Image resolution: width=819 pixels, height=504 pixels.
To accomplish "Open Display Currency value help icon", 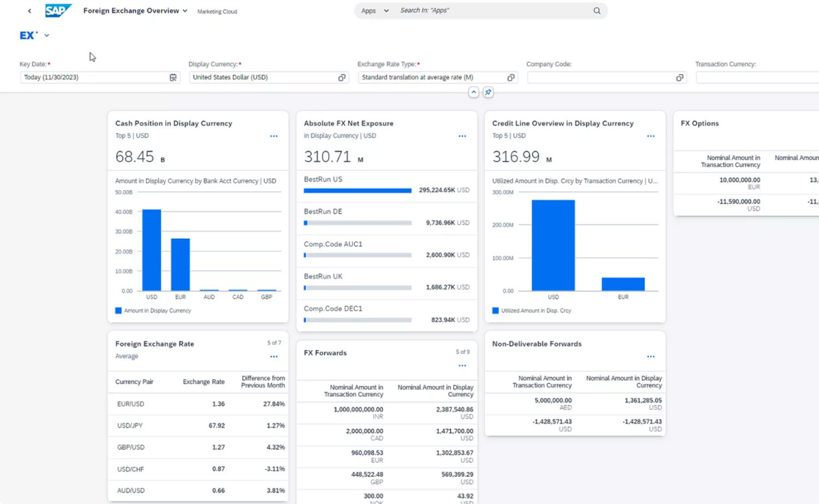I will tap(342, 78).
